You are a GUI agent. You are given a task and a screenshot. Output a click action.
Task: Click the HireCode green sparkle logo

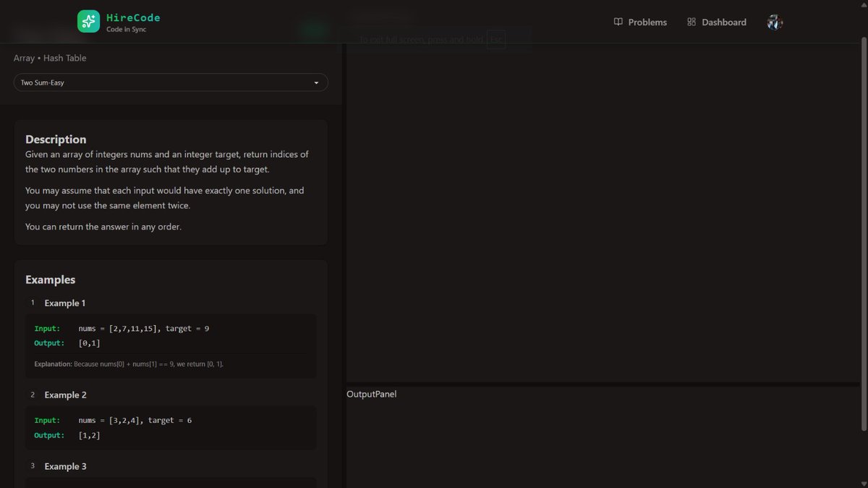[88, 22]
